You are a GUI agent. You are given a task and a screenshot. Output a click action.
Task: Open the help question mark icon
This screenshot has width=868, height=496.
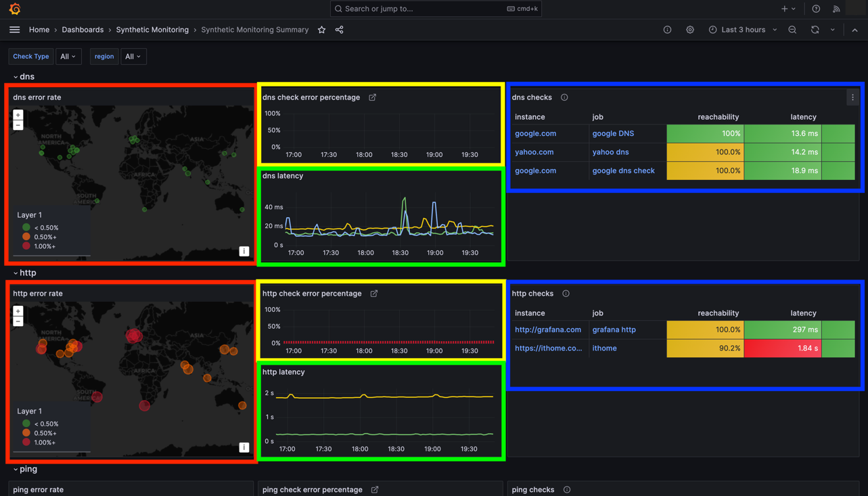click(816, 9)
